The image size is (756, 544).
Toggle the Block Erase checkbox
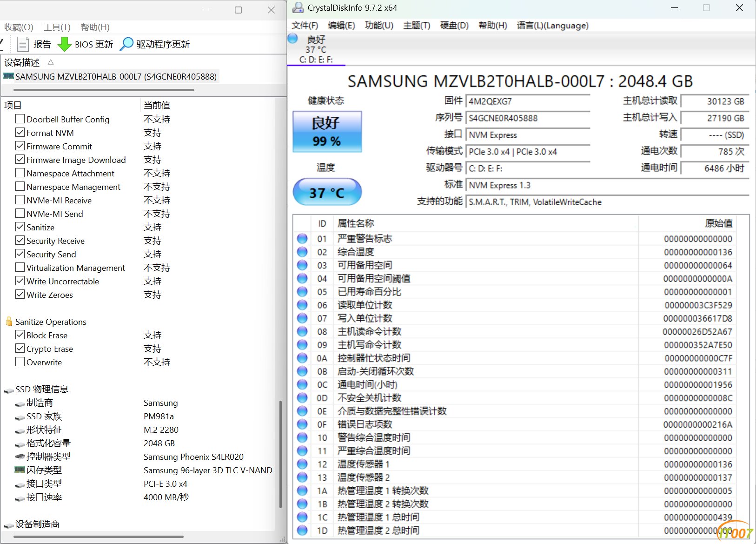point(20,335)
